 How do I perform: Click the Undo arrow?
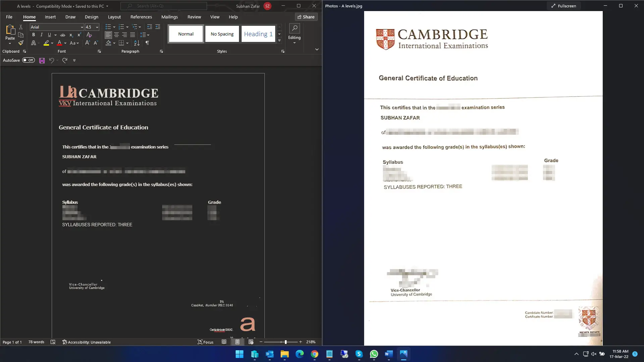tap(51, 60)
